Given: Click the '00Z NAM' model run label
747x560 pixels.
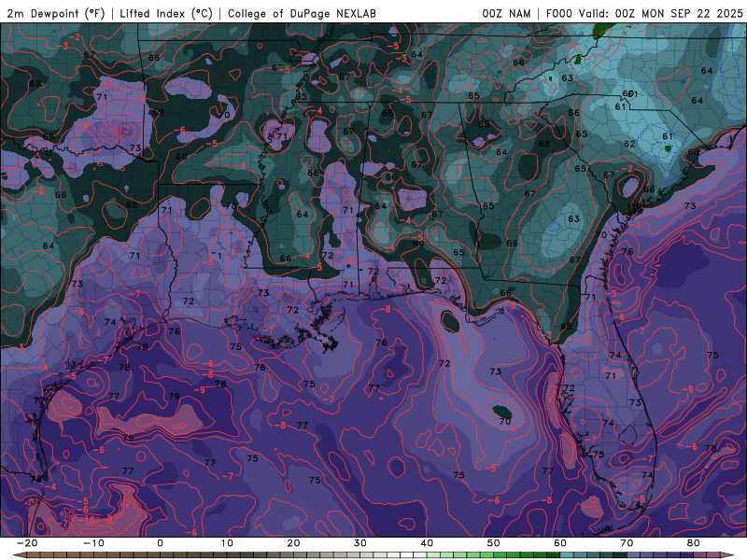Looking at the screenshot, I should tap(506, 13).
